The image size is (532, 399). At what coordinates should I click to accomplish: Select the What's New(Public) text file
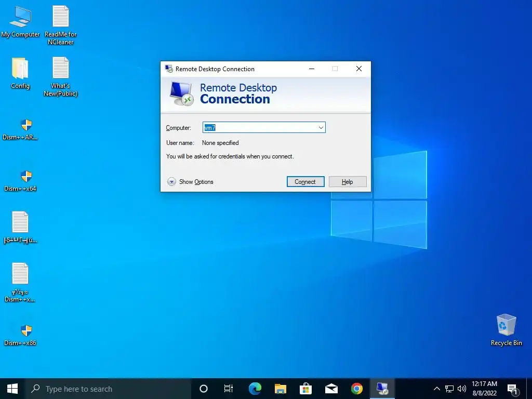pyautogui.click(x=60, y=77)
